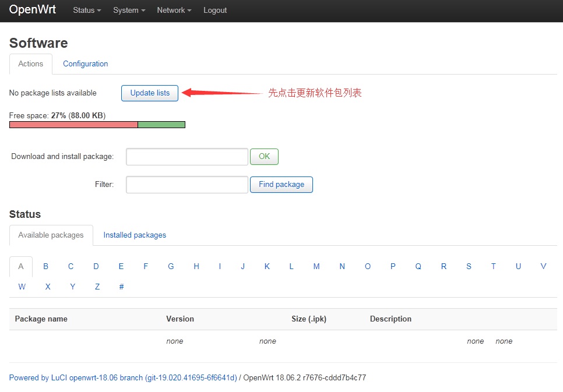Image resolution: width=563 pixels, height=392 pixels.
Task: Show packages starting with K
Action: coord(267,266)
